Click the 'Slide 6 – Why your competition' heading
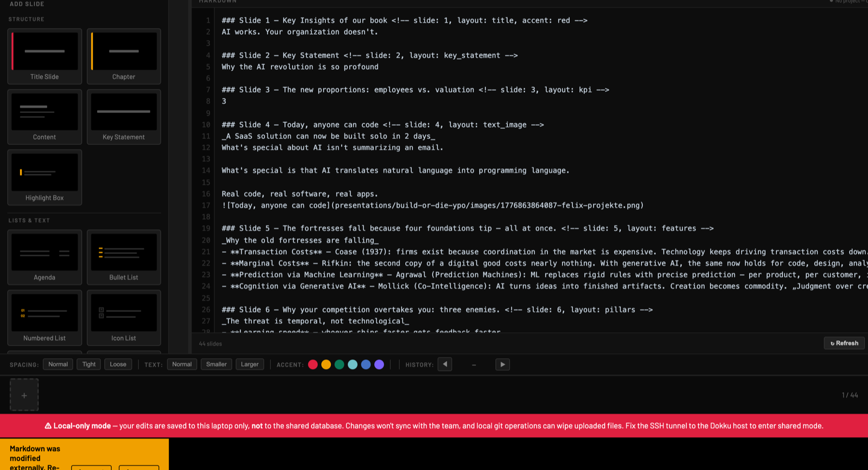 coord(437,310)
